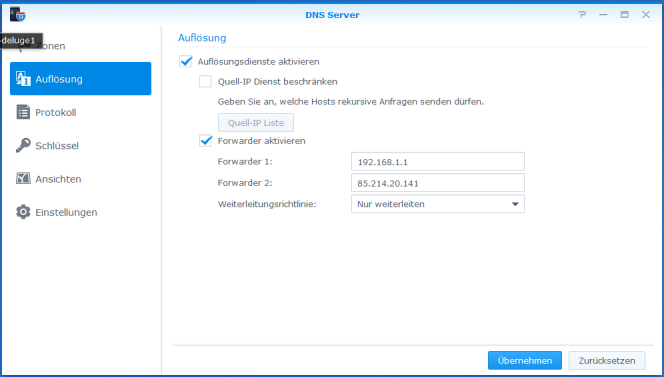This screenshot has width=664, height=377.
Task: Click the 'Forwarder 1:' label
Action: tap(245, 161)
